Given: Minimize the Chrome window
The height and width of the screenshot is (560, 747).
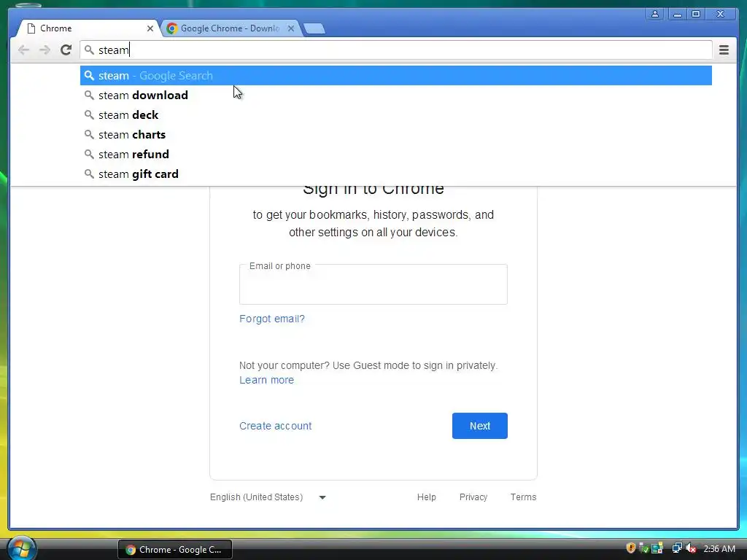Looking at the screenshot, I should click(x=677, y=14).
